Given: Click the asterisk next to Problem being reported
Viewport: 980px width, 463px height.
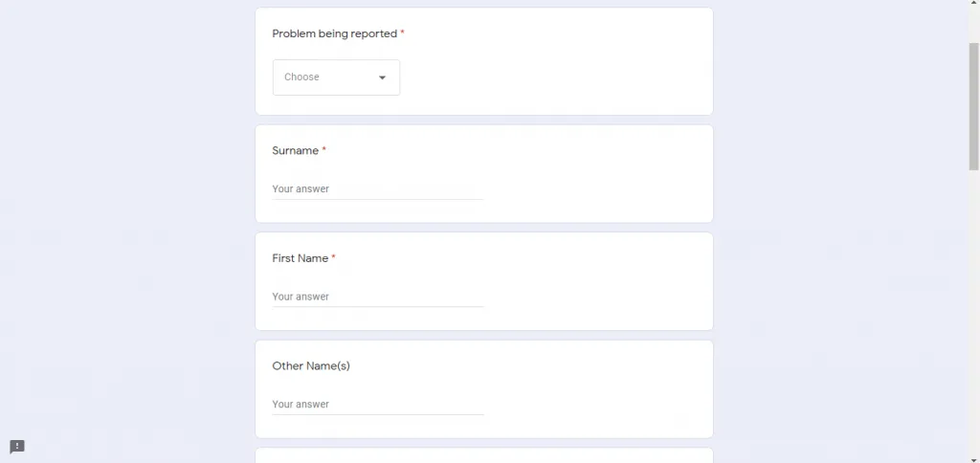Looking at the screenshot, I should point(403,33).
